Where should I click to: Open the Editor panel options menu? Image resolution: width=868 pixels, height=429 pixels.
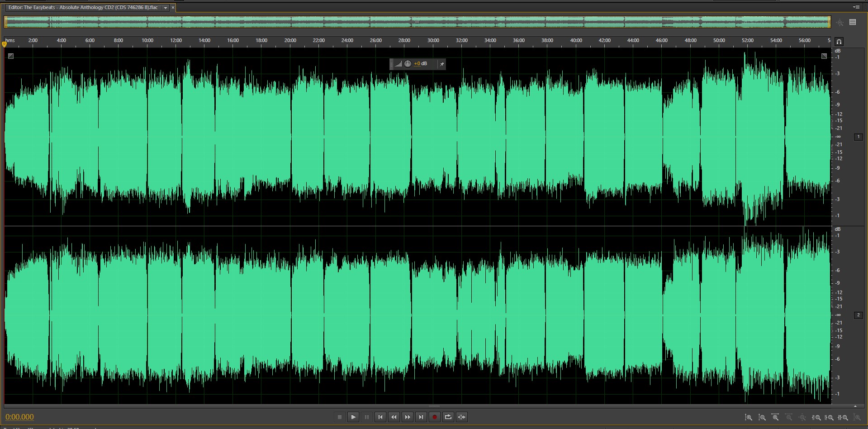[856, 7]
